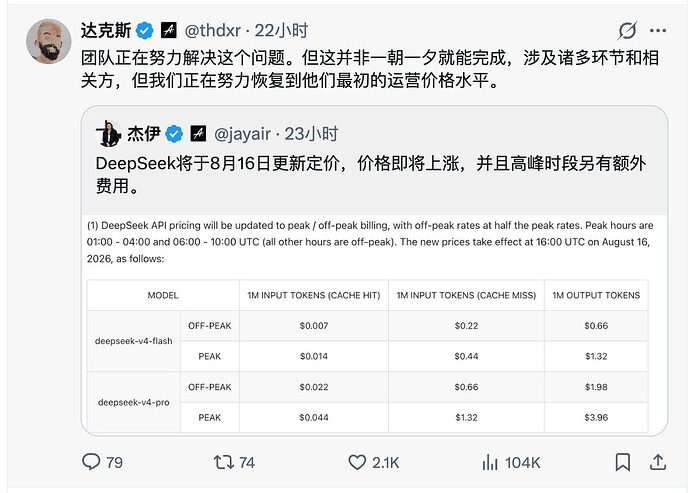
Task: Click the black affiliation badge beside 达克斯
Action: [169, 30]
